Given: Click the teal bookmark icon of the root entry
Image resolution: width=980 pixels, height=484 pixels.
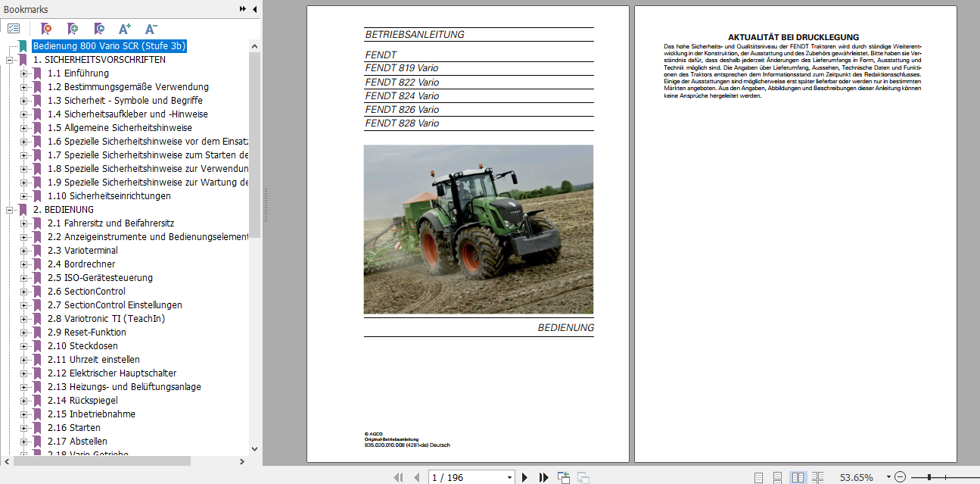Looking at the screenshot, I should pos(23,46).
